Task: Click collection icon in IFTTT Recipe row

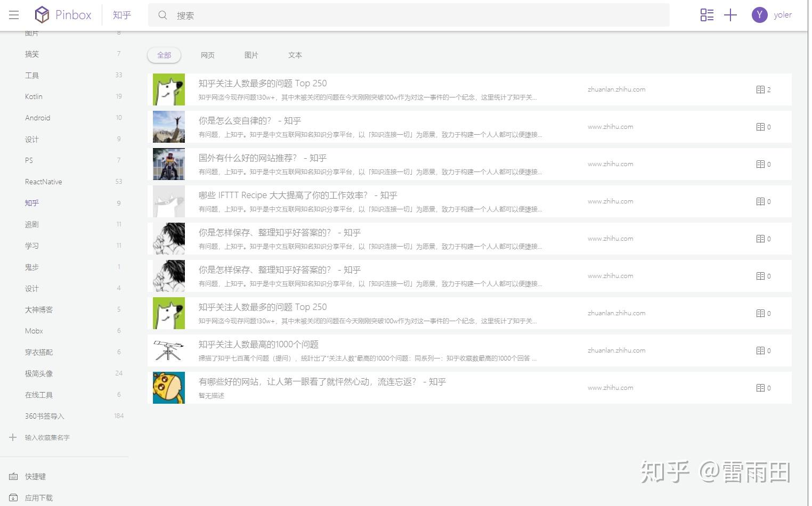Action: pyautogui.click(x=760, y=201)
